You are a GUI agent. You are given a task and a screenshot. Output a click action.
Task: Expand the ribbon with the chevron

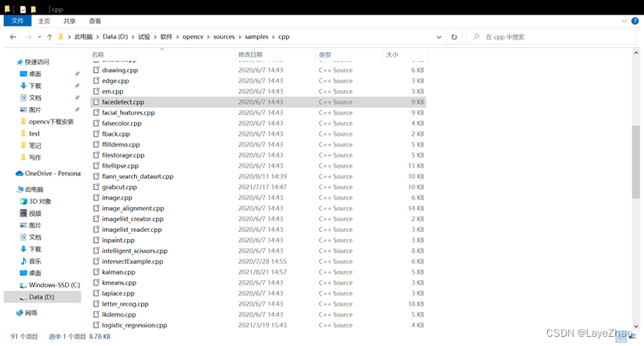(625, 22)
